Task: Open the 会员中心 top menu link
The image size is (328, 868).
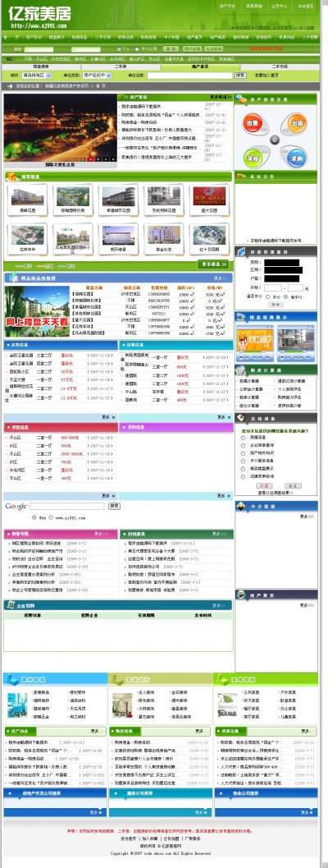Action: pos(280,6)
